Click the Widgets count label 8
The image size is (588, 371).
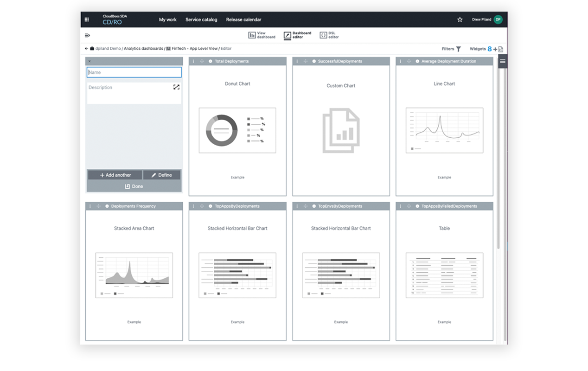pyautogui.click(x=490, y=49)
